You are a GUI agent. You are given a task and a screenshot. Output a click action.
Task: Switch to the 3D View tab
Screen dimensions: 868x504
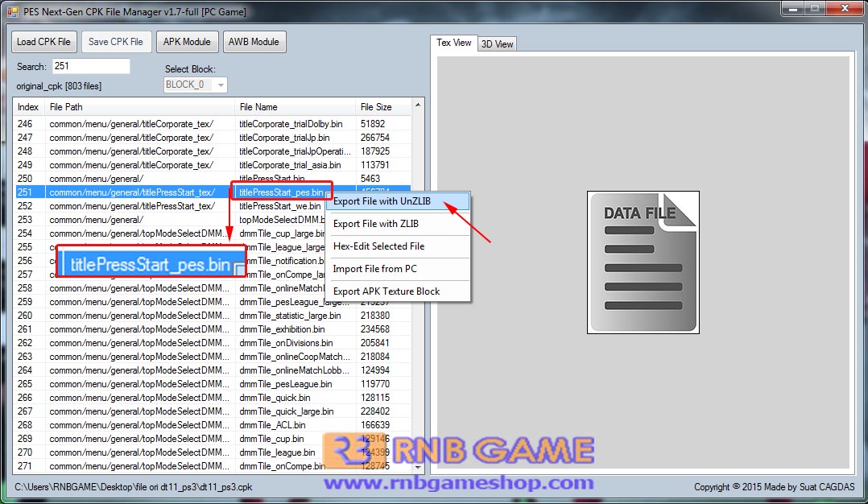tap(497, 44)
